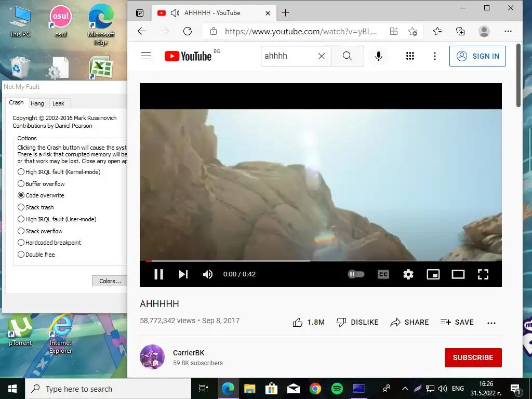Switch to the Leak tab
Screen dimensions: 532x399
[58, 103]
